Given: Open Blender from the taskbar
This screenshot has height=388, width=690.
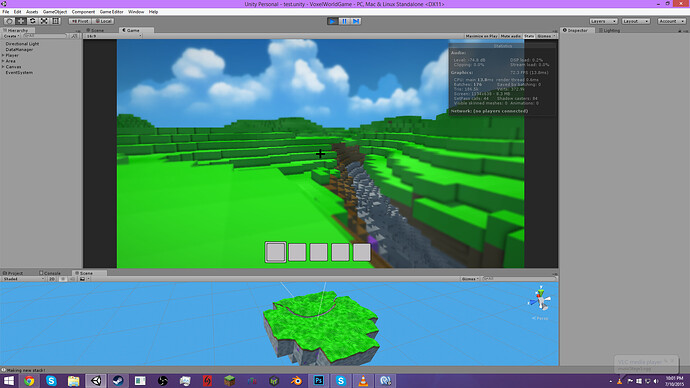Looking at the screenshot, I should [x=296, y=381].
